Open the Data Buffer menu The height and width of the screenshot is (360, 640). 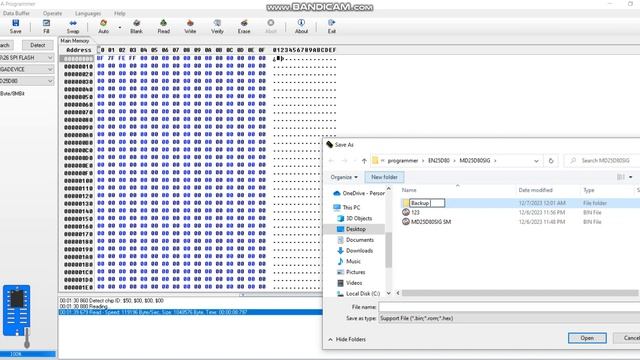coord(16,13)
